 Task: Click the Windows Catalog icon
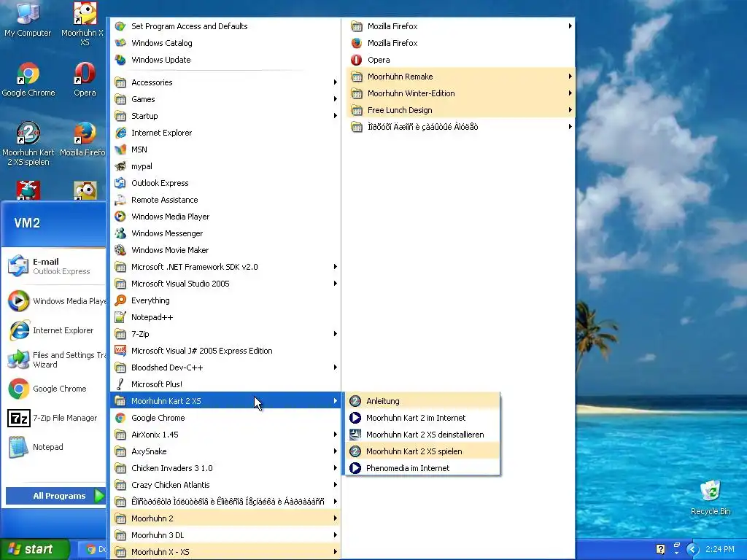pos(120,43)
